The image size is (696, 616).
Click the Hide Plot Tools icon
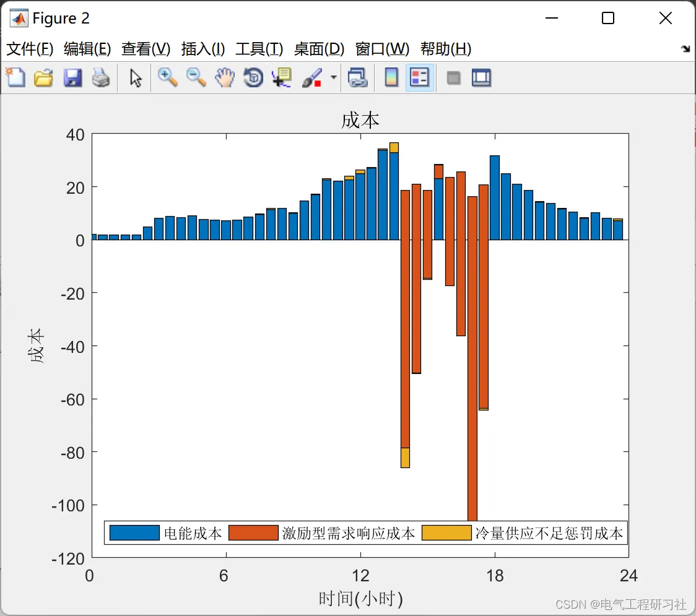(x=453, y=78)
